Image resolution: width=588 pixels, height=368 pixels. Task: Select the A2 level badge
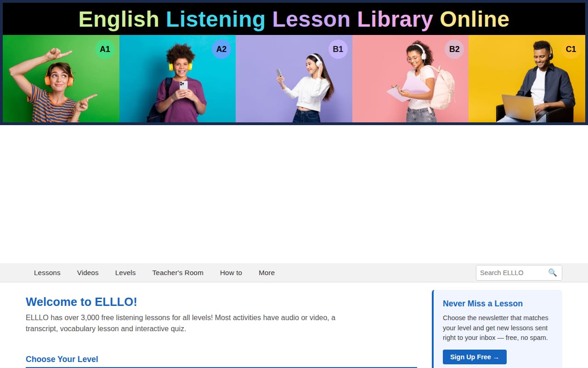tap(221, 49)
